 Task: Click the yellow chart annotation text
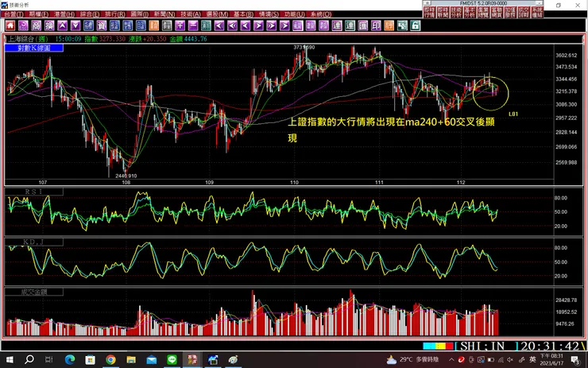[391, 130]
